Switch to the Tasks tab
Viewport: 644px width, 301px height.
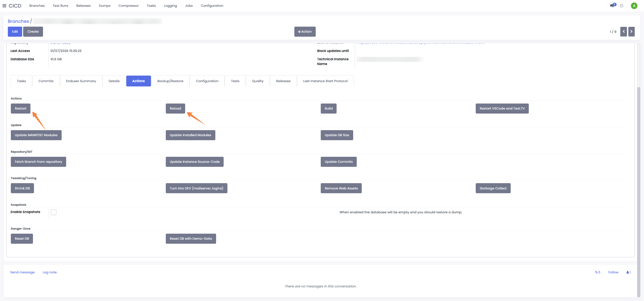[x=21, y=81]
